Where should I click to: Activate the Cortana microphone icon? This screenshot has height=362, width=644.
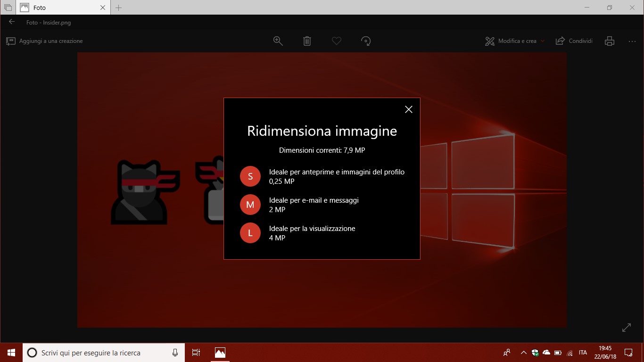point(175,353)
